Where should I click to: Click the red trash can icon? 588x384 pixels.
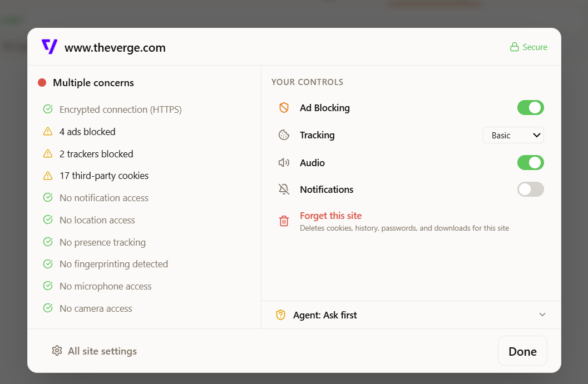pyautogui.click(x=284, y=221)
